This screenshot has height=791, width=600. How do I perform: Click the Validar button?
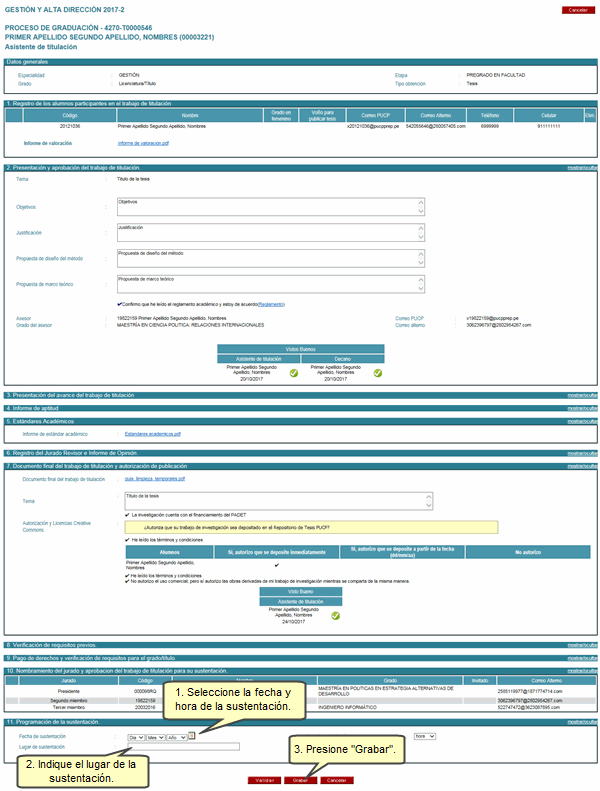264,780
